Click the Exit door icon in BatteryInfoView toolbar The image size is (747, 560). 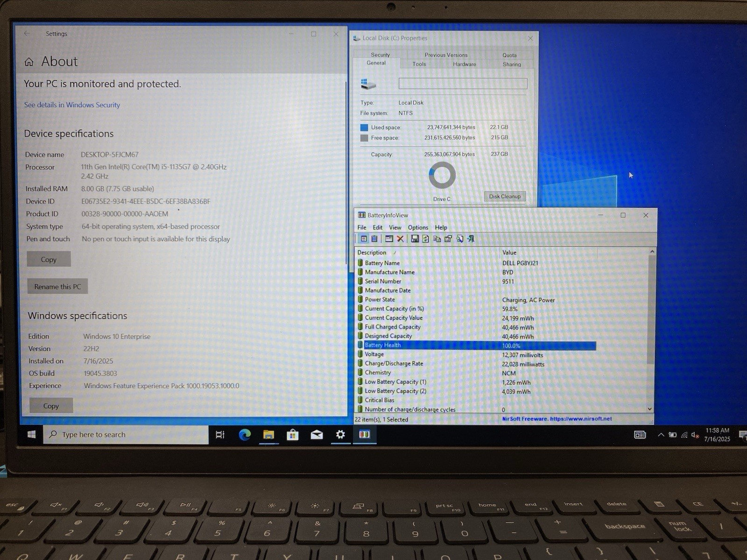click(x=471, y=239)
